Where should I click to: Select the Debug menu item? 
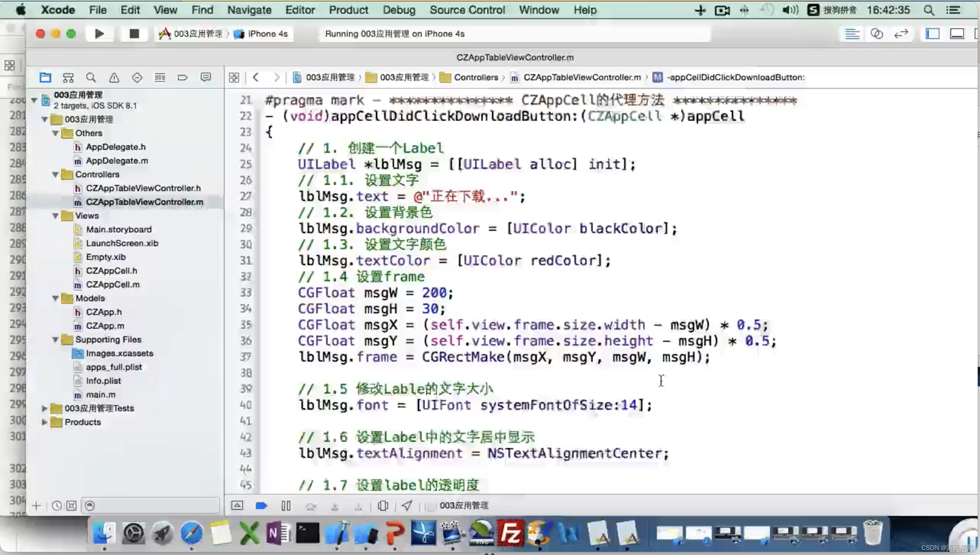398,10
